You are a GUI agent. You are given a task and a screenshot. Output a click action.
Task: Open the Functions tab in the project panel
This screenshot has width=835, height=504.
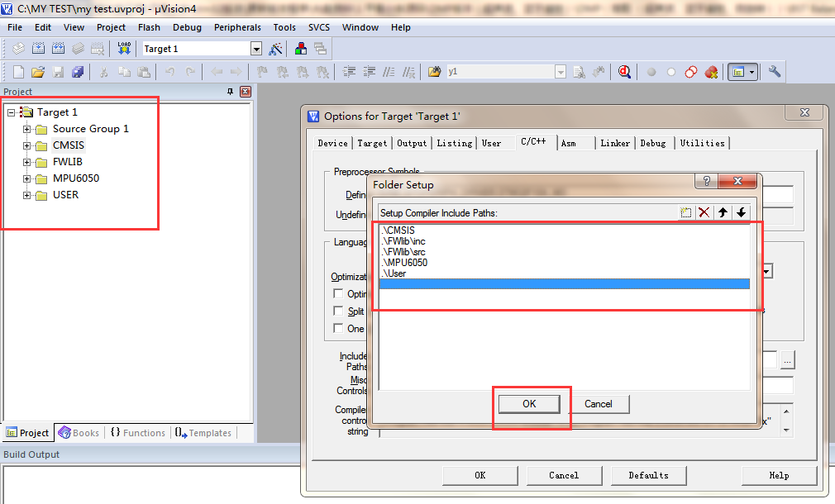138,433
